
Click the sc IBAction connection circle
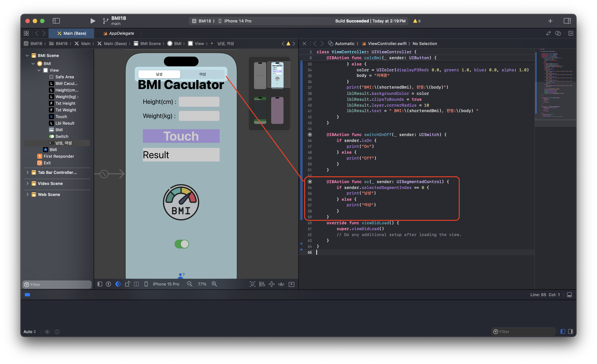(310, 181)
